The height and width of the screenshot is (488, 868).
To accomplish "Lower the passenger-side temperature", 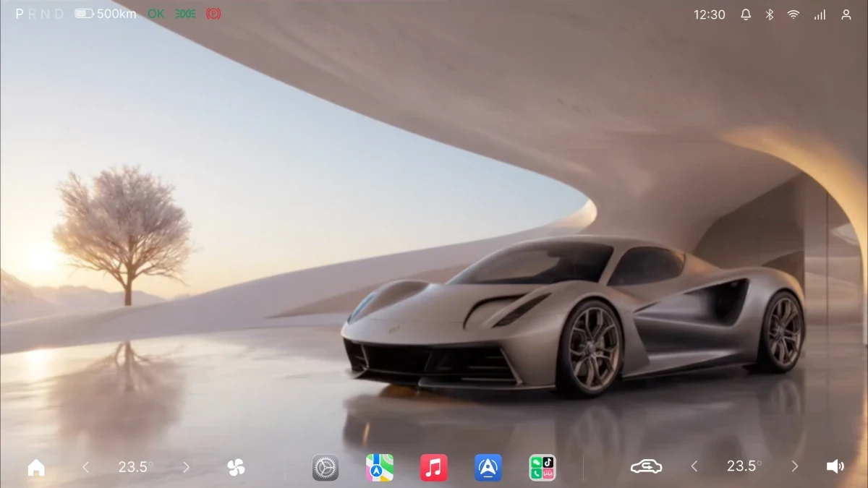I will 694,467.
